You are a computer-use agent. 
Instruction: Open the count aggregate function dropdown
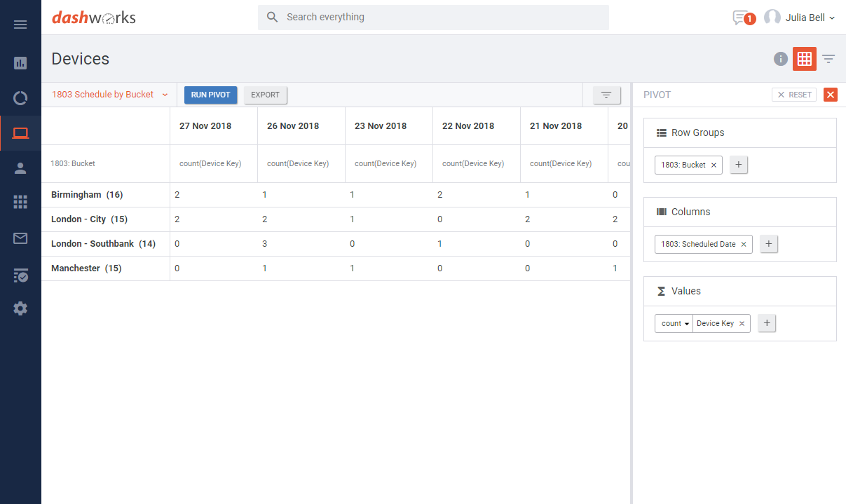674,323
